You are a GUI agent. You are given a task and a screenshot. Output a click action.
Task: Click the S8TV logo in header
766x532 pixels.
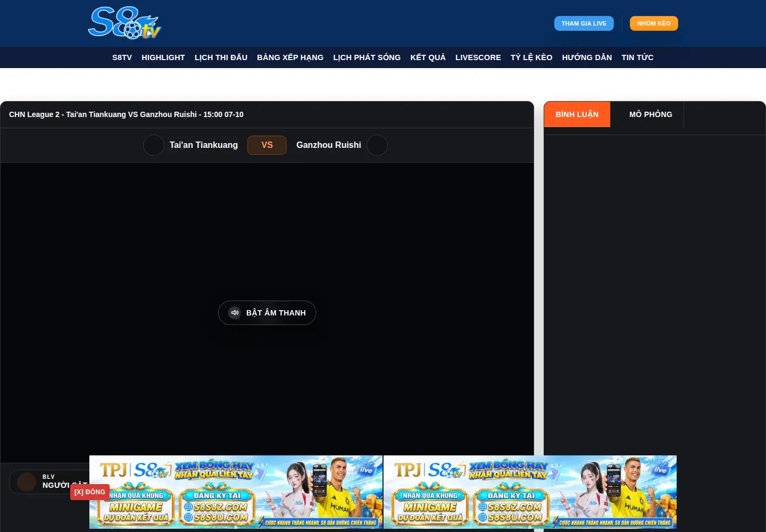click(x=124, y=23)
